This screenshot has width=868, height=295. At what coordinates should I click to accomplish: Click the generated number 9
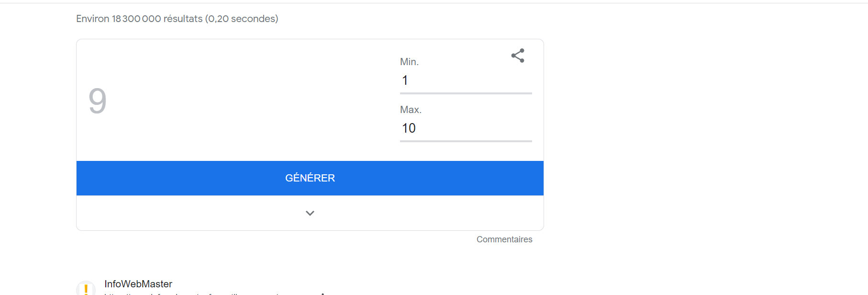point(98,101)
